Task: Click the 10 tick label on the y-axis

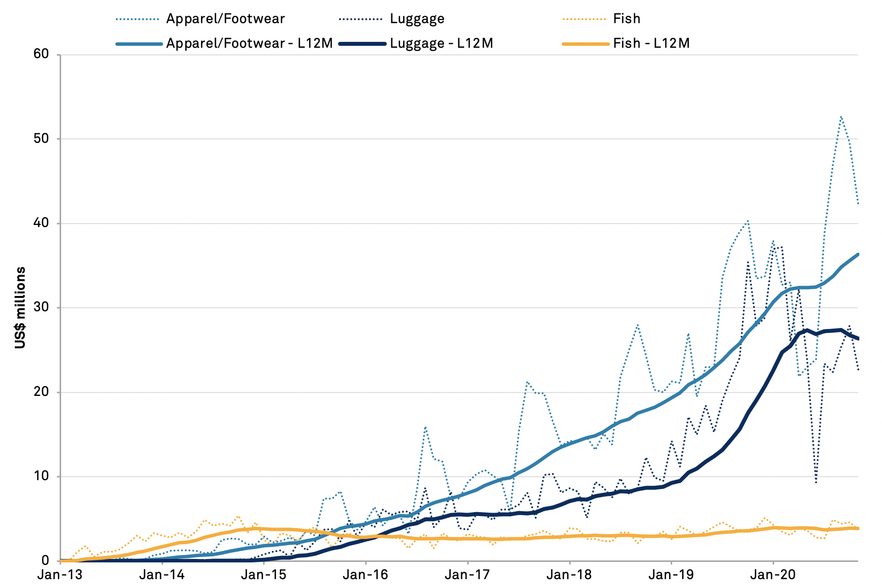Action: (41, 477)
